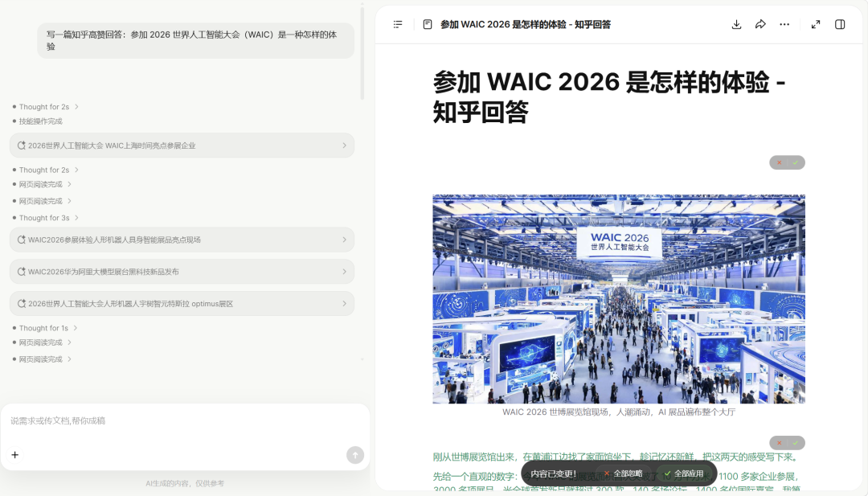Image resolution: width=868 pixels, height=496 pixels.
Task: Click the plus attachment icon in chat input
Action: point(15,454)
